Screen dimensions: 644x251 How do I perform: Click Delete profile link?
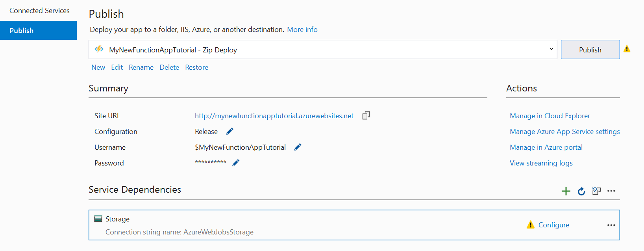(169, 67)
